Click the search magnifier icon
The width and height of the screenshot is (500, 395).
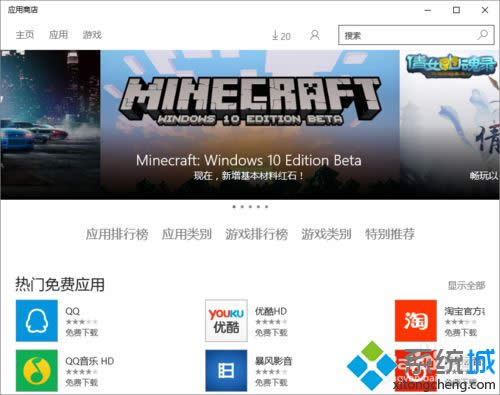pos(483,35)
